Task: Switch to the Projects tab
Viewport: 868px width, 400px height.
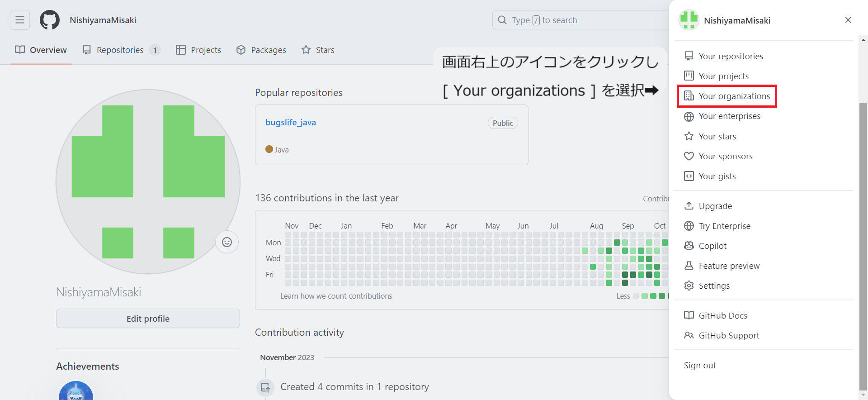Action: [198, 50]
